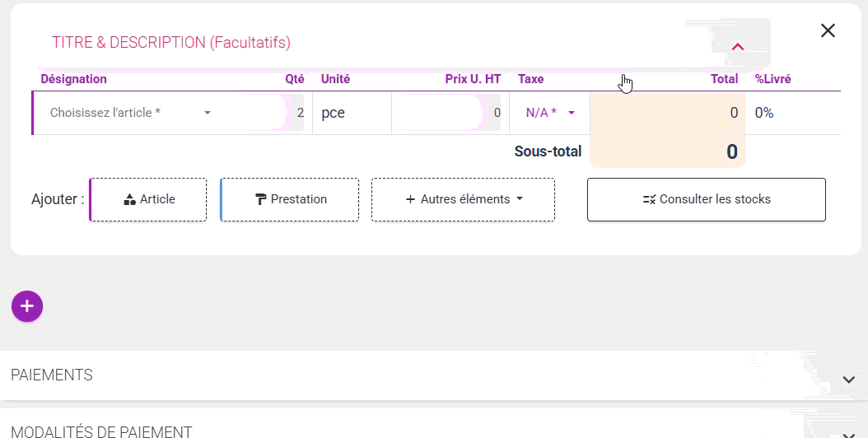Viewport: 868px width, 438px height.
Task: Add a Prestation line
Action: coord(290,199)
